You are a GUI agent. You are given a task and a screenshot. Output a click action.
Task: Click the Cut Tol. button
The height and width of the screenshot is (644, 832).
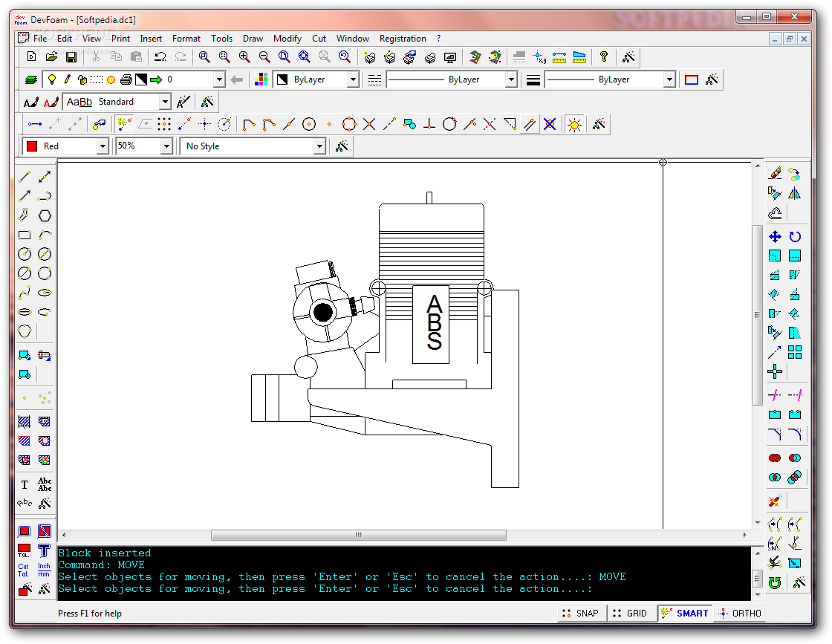23,570
